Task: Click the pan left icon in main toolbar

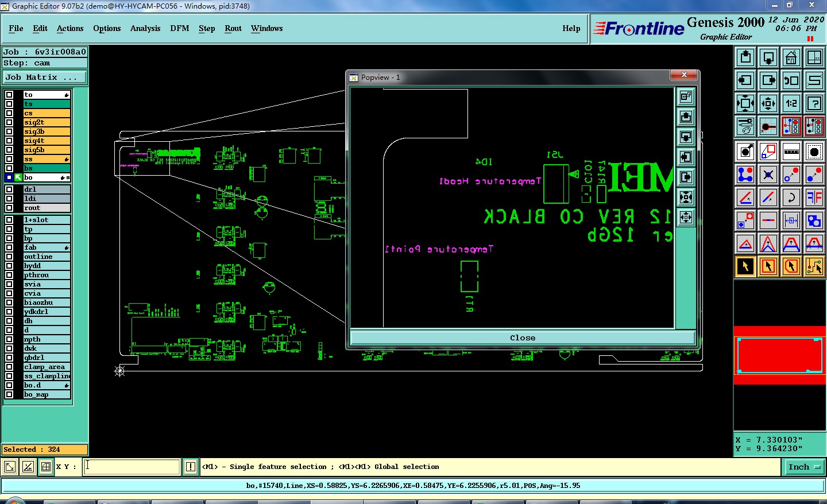Action: 745,80
